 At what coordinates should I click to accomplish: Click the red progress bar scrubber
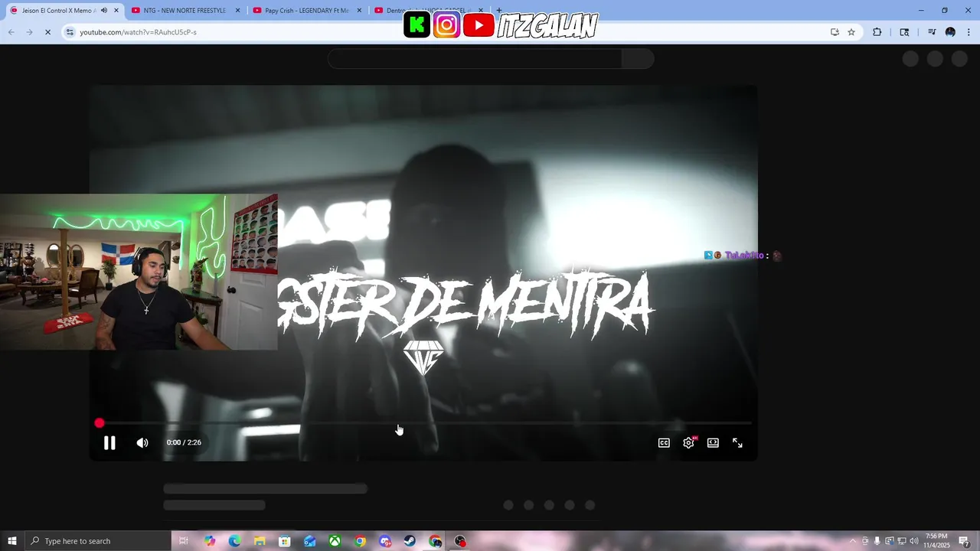(x=100, y=423)
